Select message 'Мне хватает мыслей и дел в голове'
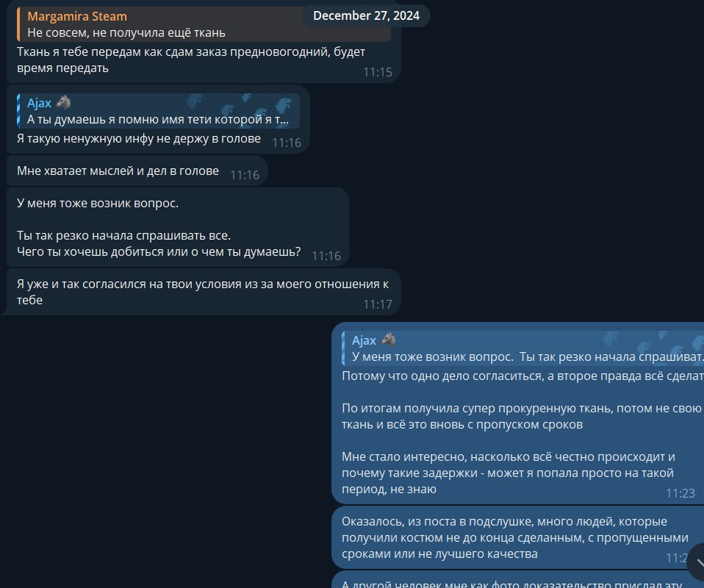704x588 pixels. [137, 171]
